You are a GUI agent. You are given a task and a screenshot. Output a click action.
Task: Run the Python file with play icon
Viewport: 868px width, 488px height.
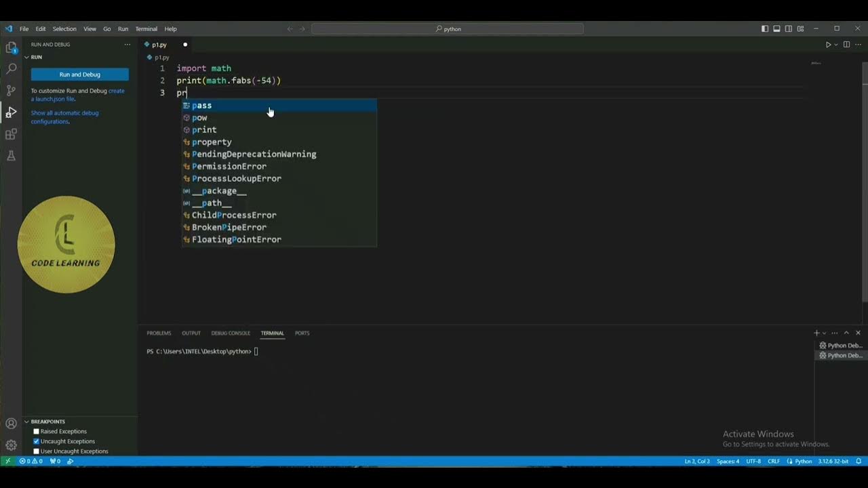pos(828,45)
